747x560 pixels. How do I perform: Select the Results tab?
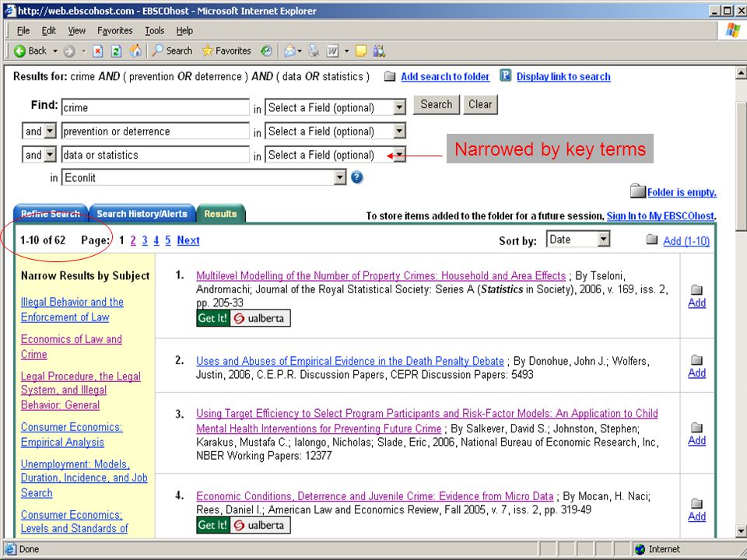tap(220, 214)
